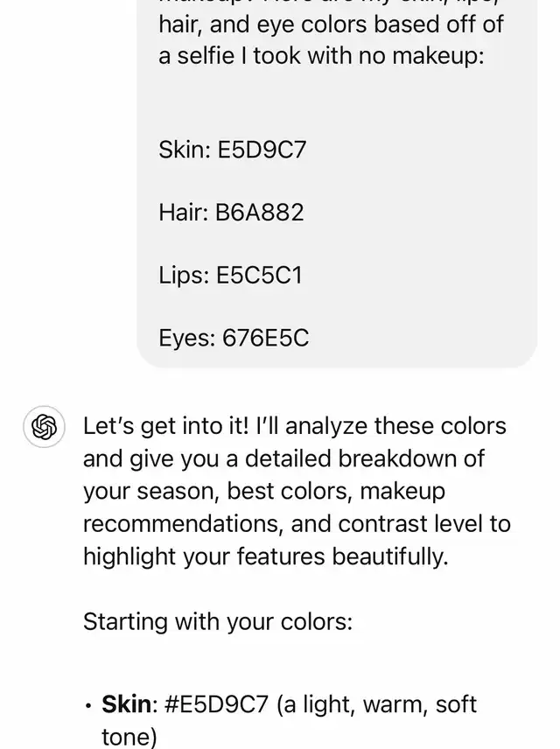
Task: Tap the 'Starting with your colors:' line
Action: tap(218, 622)
